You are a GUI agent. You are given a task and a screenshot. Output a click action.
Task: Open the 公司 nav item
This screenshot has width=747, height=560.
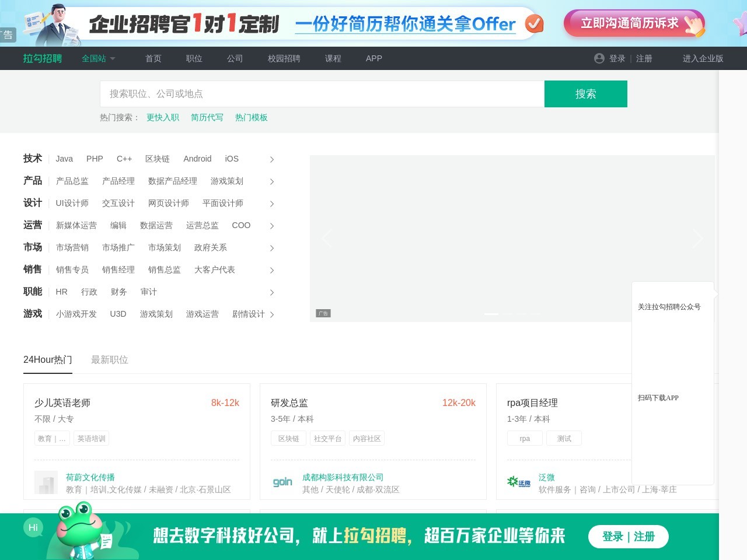pyautogui.click(x=235, y=58)
